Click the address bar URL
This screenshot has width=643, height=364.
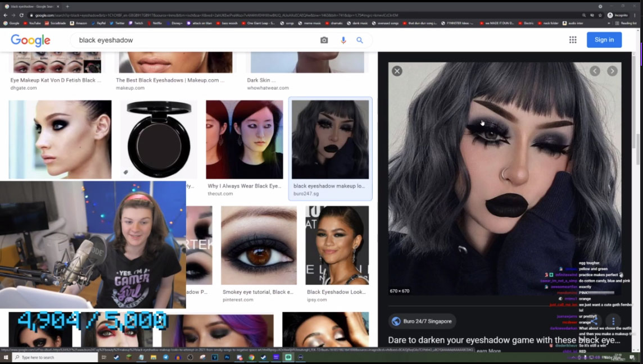[216, 15]
